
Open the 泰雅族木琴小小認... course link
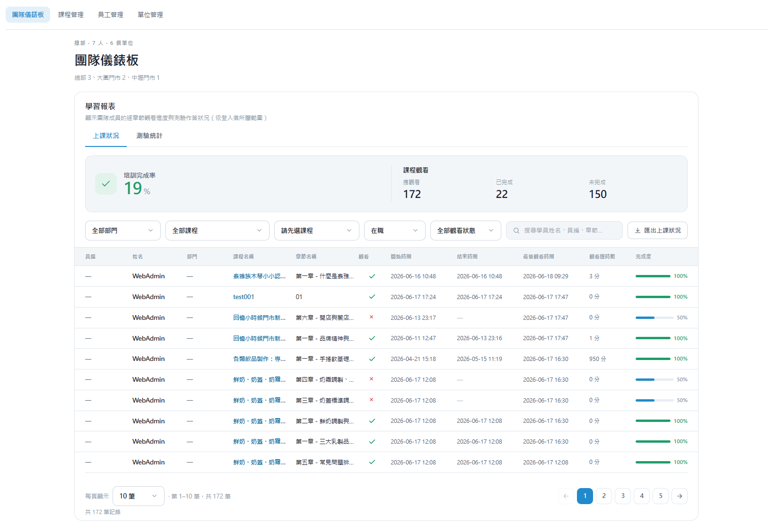(259, 276)
